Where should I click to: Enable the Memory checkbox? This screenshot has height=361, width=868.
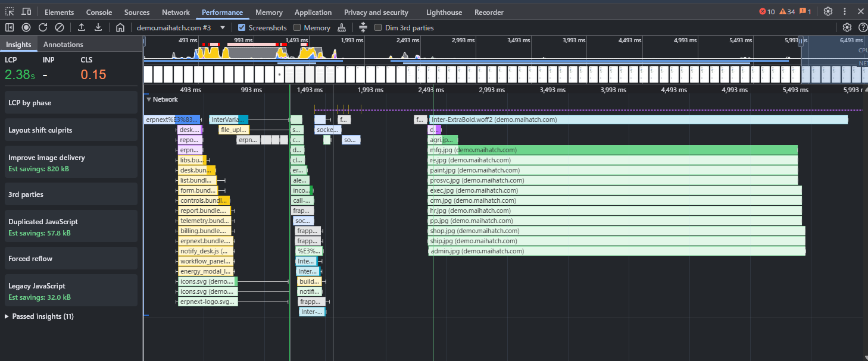(x=296, y=27)
